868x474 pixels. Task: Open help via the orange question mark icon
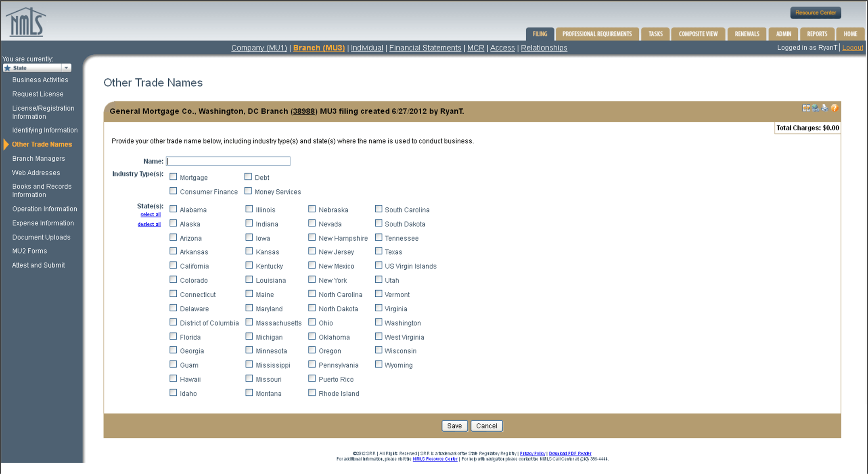coord(835,108)
